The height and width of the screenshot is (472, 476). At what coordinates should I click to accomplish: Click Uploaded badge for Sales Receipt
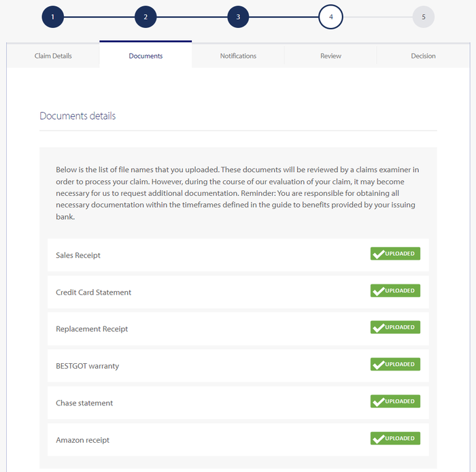click(395, 254)
